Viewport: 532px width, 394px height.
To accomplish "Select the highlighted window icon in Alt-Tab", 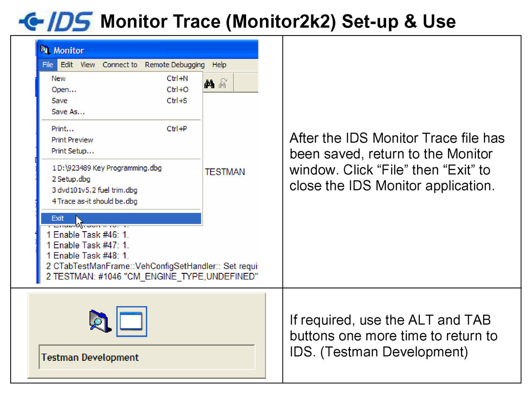I will pos(132,322).
